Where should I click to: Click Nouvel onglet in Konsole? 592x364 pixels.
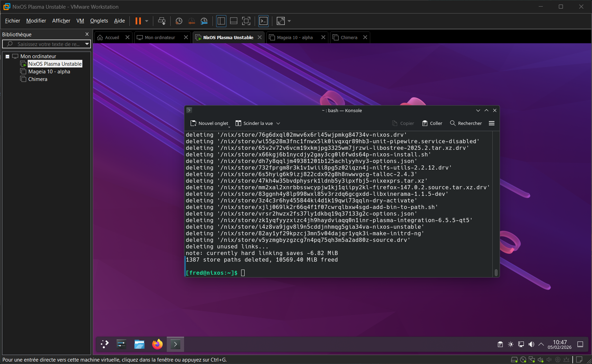(x=210, y=124)
